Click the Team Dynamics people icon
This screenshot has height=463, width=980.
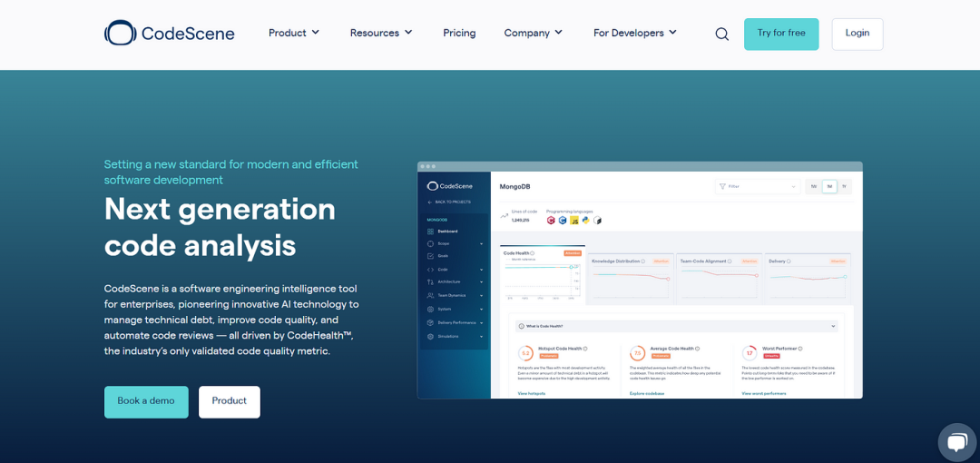(430, 295)
